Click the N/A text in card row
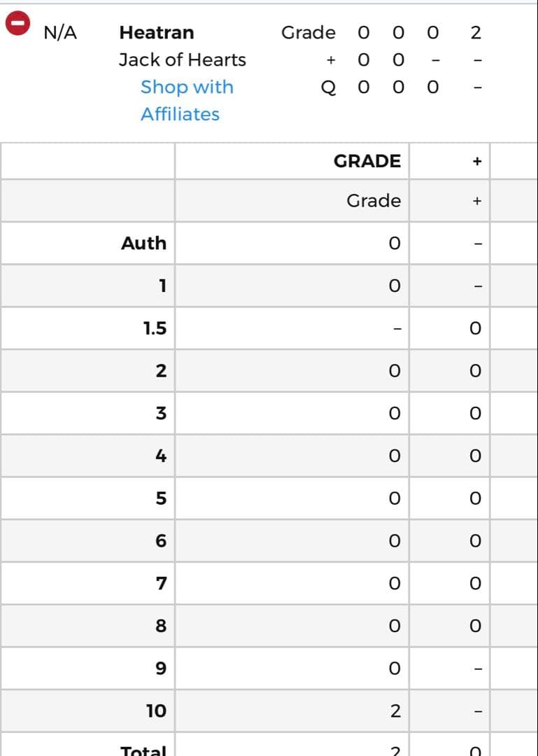Viewport: 538px width, 756px height. pos(60,32)
